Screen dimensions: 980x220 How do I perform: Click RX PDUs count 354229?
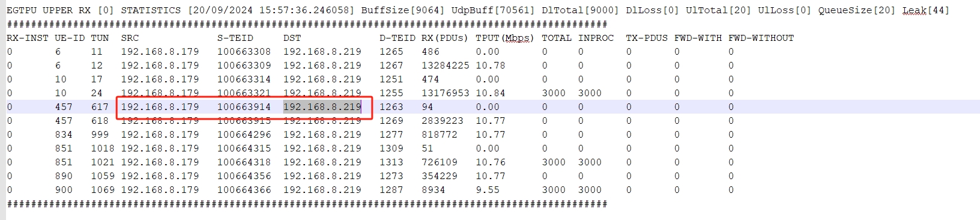point(439,176)
